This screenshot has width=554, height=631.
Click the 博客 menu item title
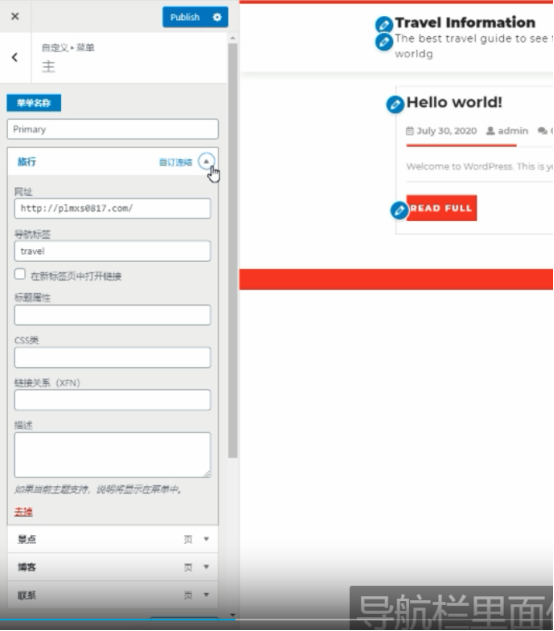click(x=27, y=567)
